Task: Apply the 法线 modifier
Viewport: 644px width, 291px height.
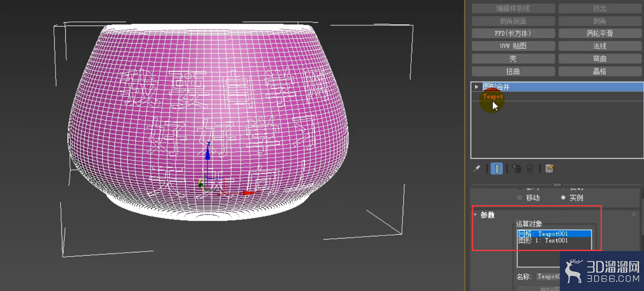Action: (600, 46)
